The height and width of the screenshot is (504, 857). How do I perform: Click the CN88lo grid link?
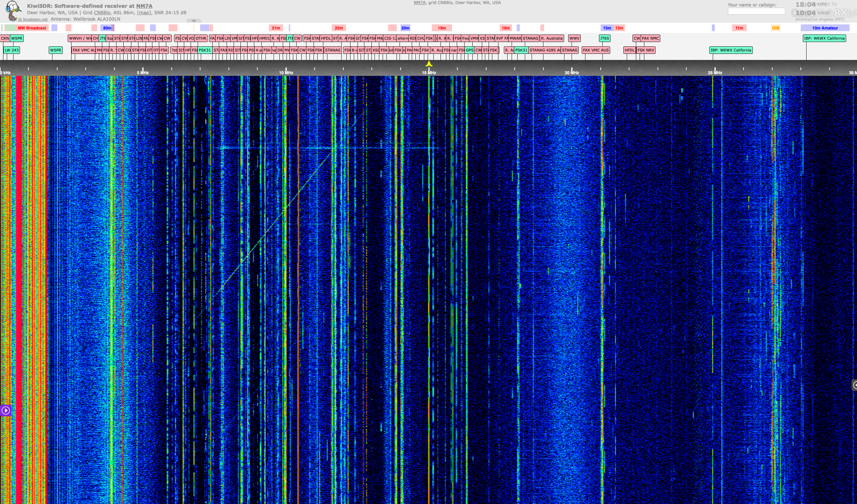[x=102, y=13]
